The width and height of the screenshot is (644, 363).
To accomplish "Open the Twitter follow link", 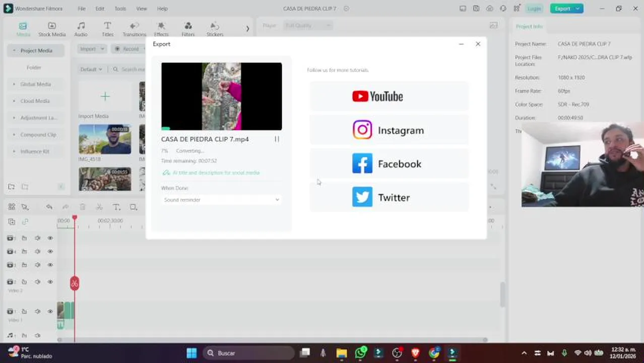I will pyautogui.click(x=389, y=198).
